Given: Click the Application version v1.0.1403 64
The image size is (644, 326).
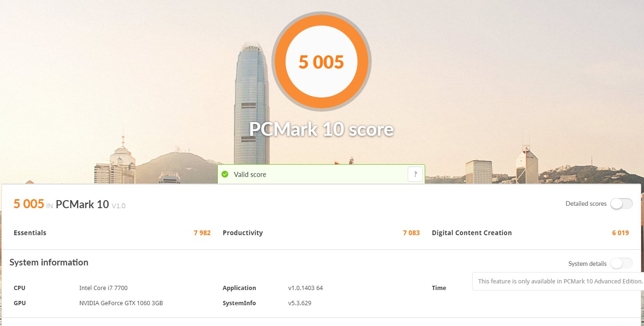Looking at the screenshot, I should pos(305,288).
